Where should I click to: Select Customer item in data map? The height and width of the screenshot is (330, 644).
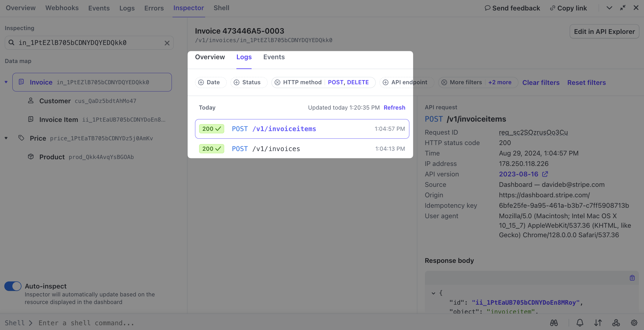[x=55, y=101]
